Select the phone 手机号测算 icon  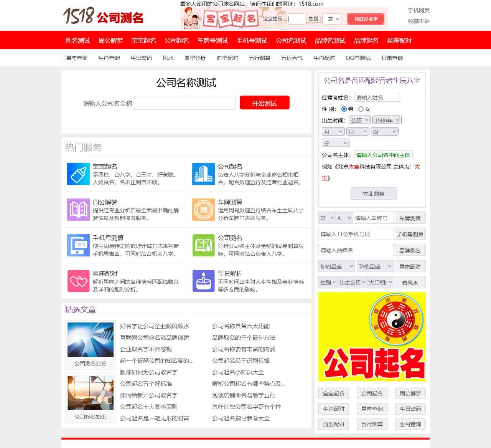point(78,245)
